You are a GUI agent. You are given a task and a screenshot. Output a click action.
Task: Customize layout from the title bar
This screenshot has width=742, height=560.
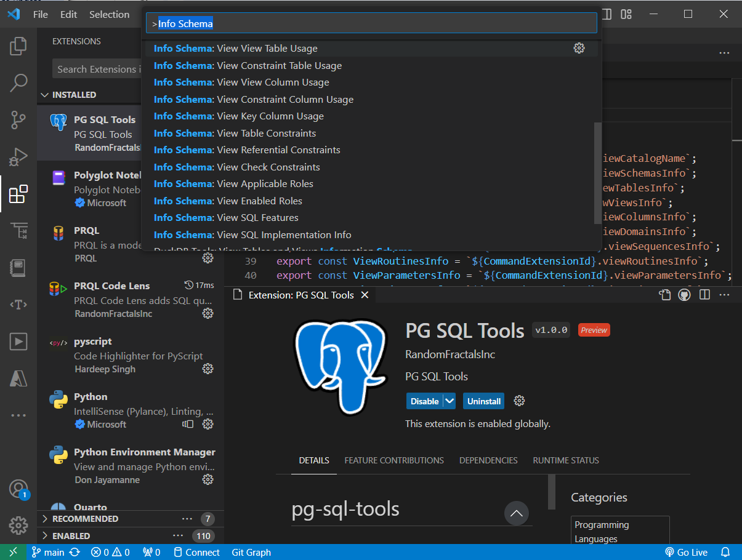626,14
